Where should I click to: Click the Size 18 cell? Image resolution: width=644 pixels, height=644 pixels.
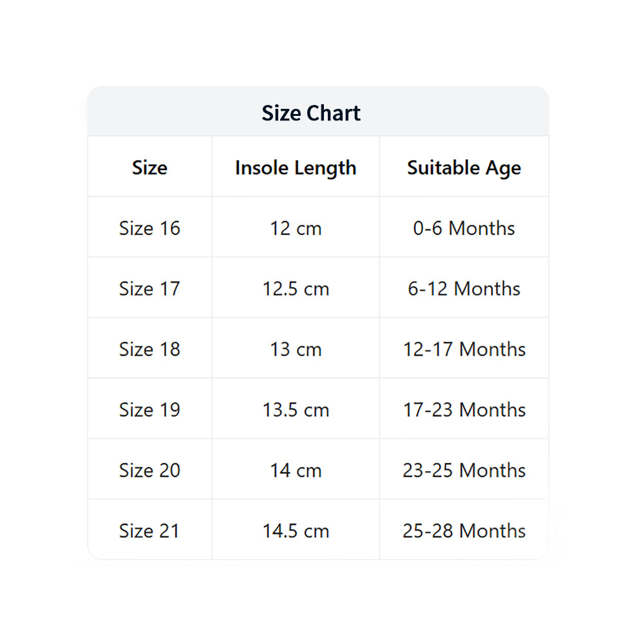tap(149, 348)
